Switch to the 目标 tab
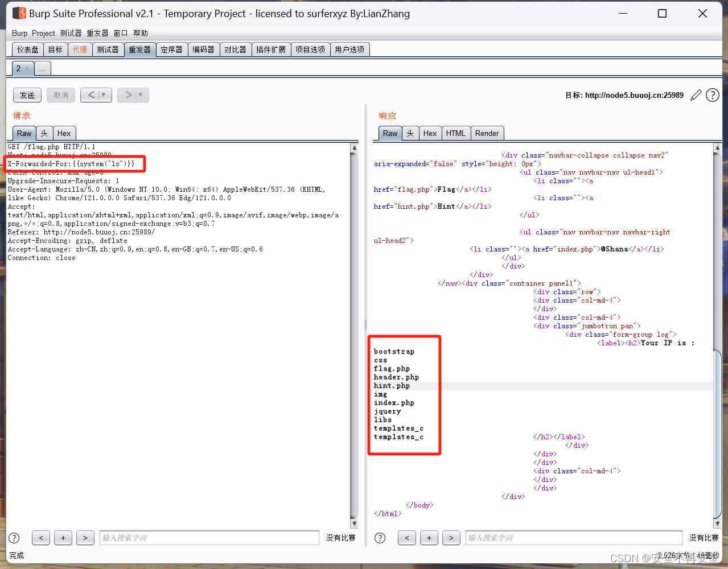This screenshot has width=728, height=569. [55, 50]
